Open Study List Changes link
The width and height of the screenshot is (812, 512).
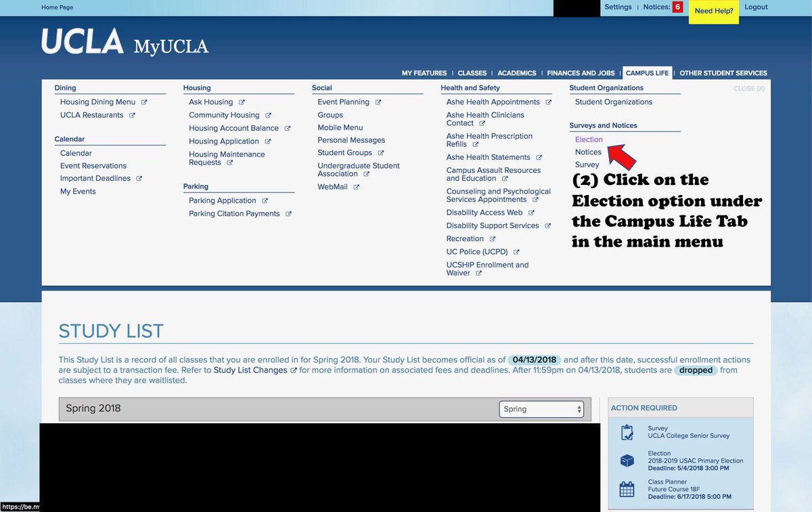[250, 370]
